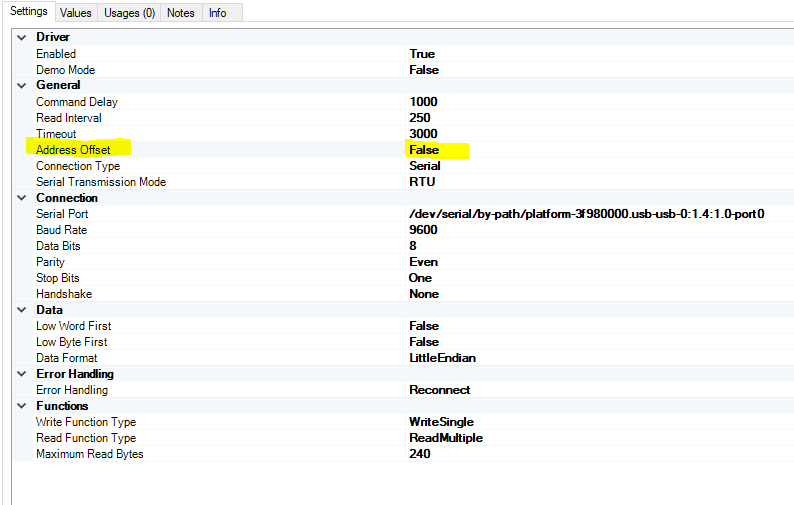The width and height of the screenshot is (794, 505).
Task: Collapse the Error Handling group
Action: (21, 374)
